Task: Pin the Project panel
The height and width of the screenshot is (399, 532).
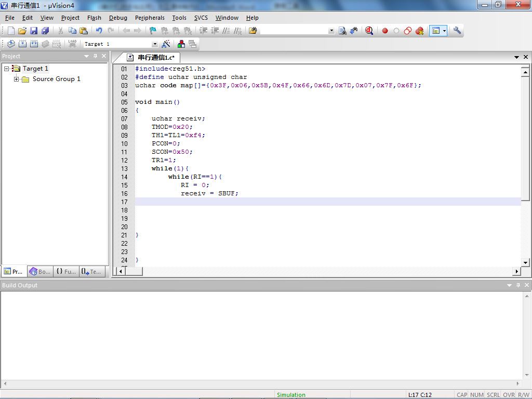Action: [x=96, y=56]
